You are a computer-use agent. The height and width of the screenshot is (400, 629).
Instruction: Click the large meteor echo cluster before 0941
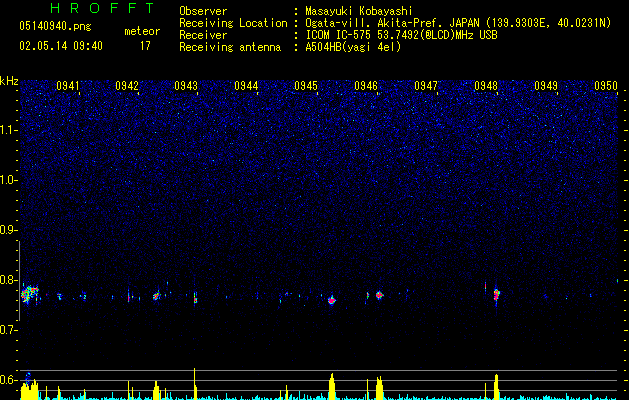(x=30, y=294)
